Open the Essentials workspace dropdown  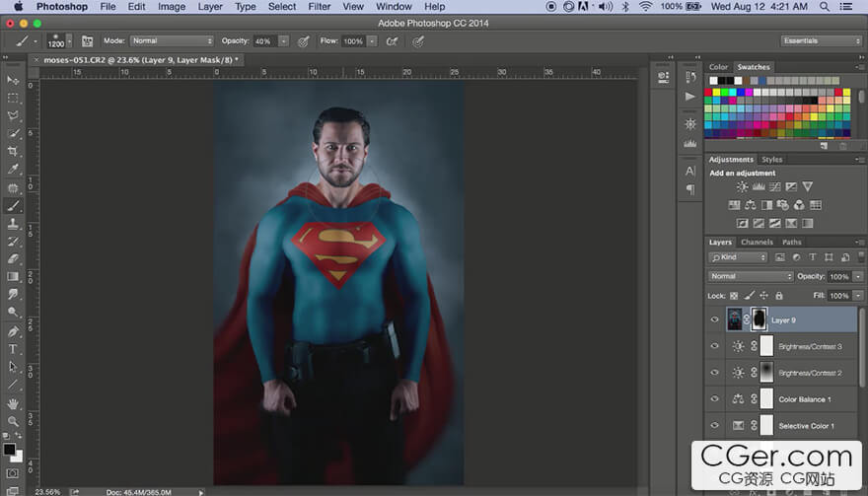[822, 41]
